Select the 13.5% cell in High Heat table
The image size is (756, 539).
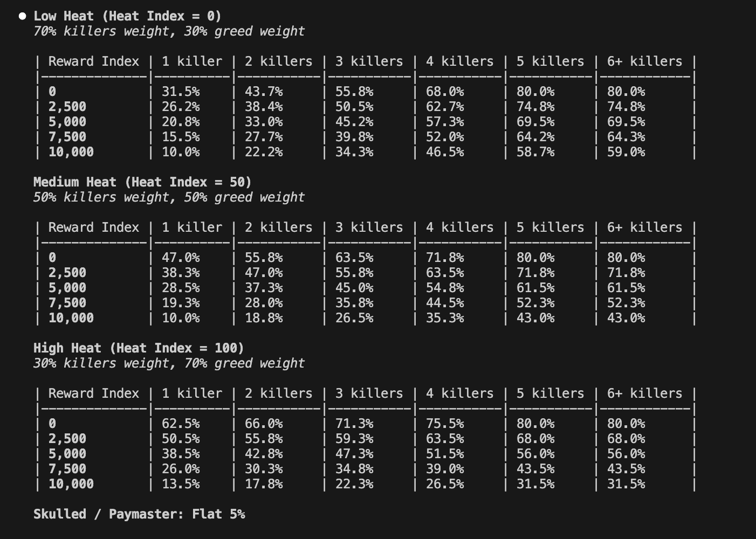coord(181,484)
